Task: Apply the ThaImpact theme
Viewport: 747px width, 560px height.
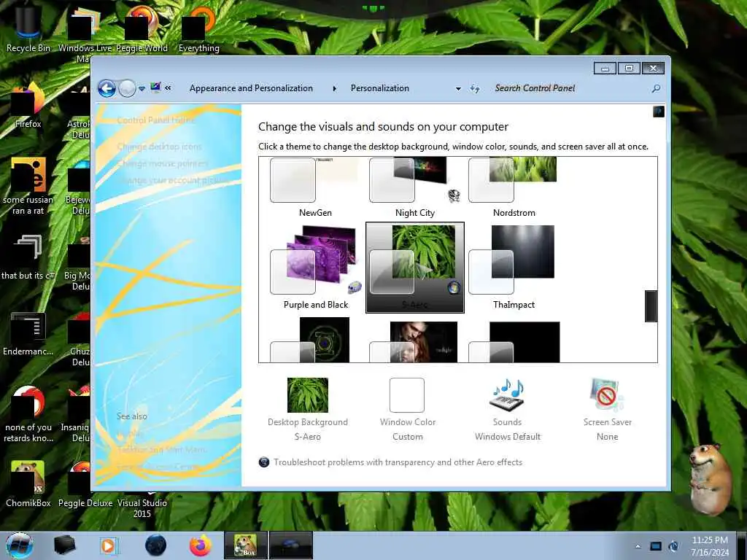Action: click(514, 268)
